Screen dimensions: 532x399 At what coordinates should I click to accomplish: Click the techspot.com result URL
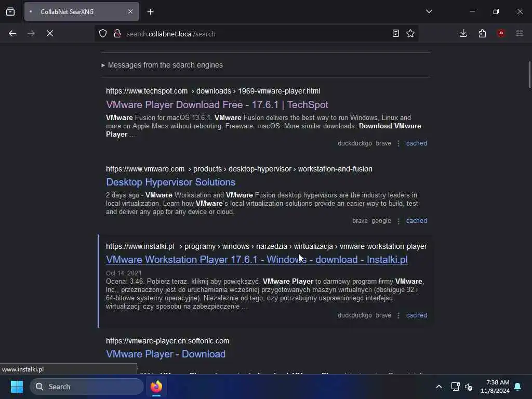pyautogui.click(x=212, y=91)
